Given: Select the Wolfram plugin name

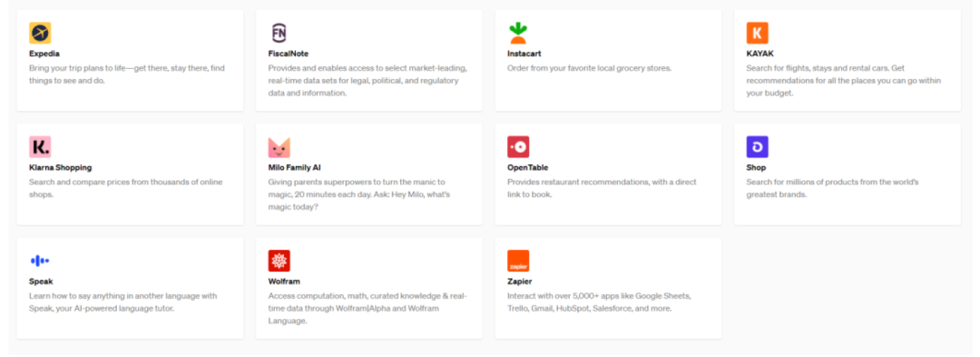Looking at the screenshot, I should pyautogui.click(x=284, y=282).
